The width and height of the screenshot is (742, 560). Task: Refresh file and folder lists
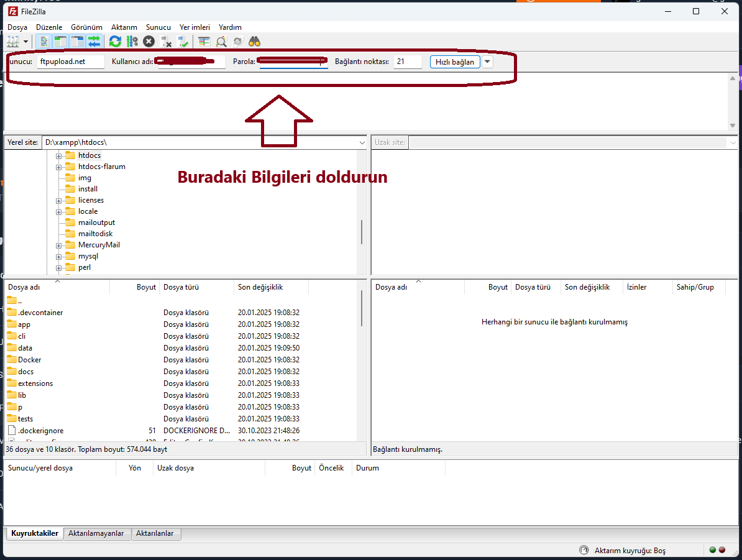[x=115, y=42]
